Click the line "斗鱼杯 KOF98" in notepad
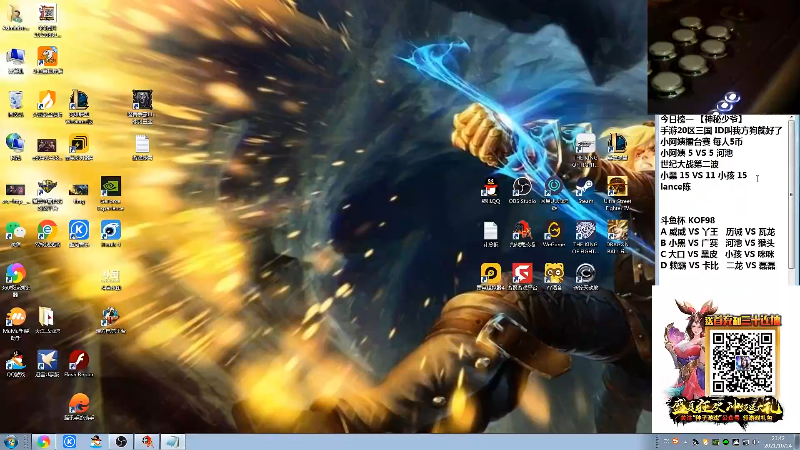The height and width of the screenshot is (450, 800). [x=687, y=220]
